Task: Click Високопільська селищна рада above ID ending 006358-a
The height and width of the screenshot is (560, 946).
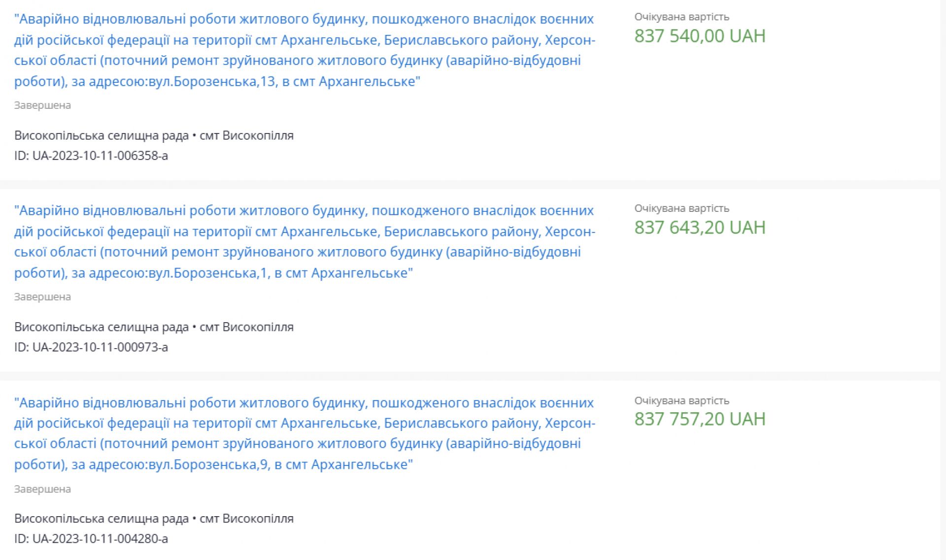Action: tap(101, 135)
